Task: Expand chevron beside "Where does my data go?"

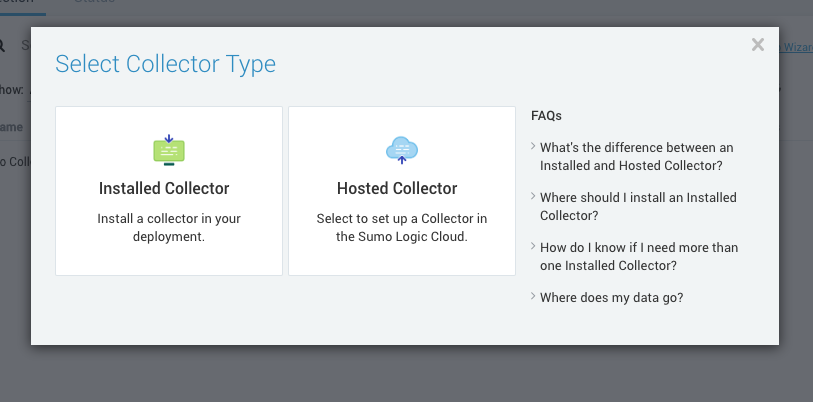Action: (x=533, y=297)
